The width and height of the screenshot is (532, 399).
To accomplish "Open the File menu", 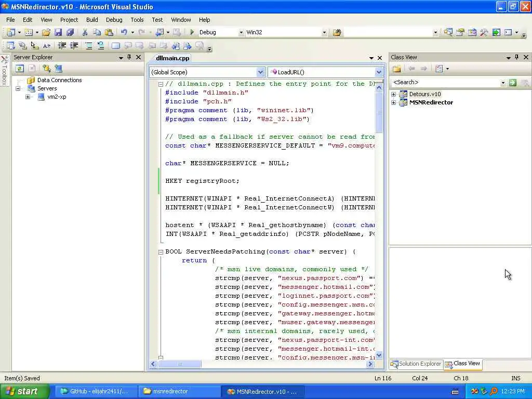I will coord(10,20).
